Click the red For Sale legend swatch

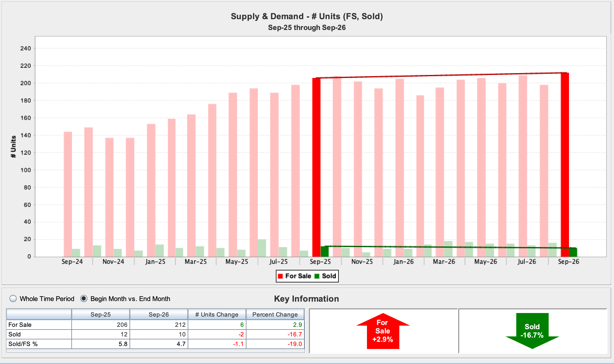pos(281,276)
